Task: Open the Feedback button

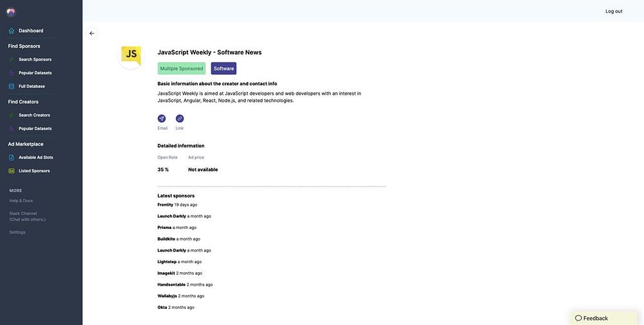Action: pyautogui.click(x=604, y=318)
